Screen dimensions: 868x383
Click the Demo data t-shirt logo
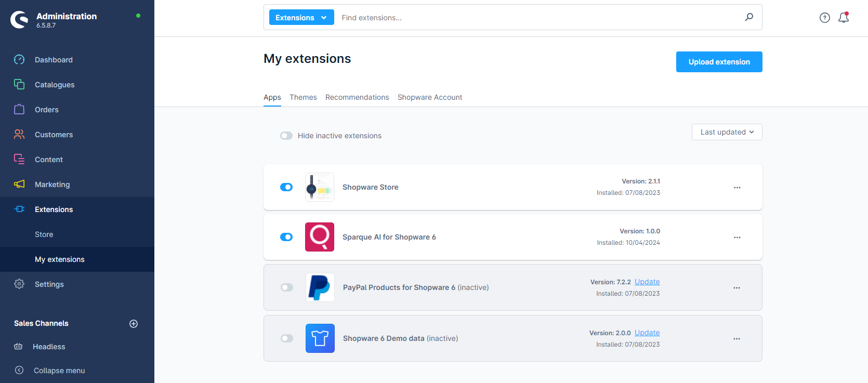coord(320,338)
